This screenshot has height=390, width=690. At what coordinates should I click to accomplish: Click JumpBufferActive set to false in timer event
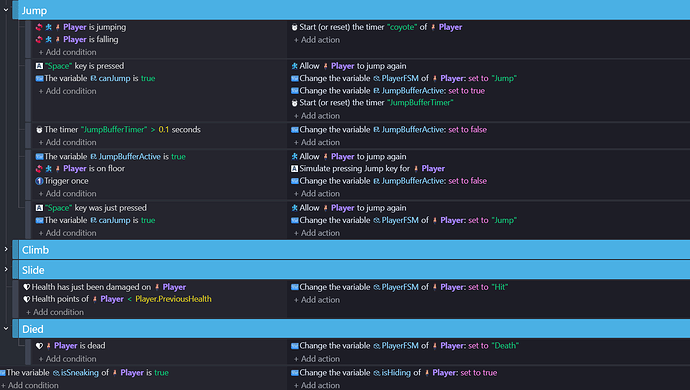[x=467, y=130]
